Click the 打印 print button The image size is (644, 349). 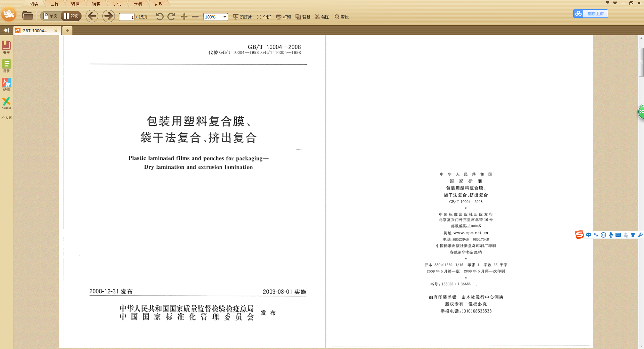283,17
